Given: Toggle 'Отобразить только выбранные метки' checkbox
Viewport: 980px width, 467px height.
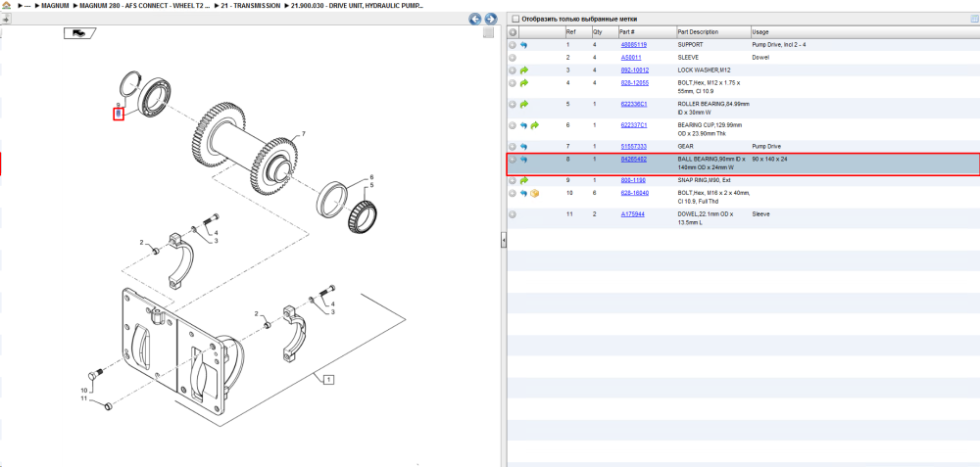Looking at the screenshot, I should [x=515, y=19].
